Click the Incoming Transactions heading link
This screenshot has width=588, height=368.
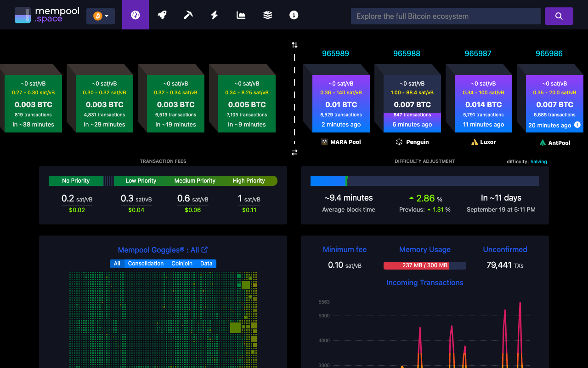[x=425, y=282]
